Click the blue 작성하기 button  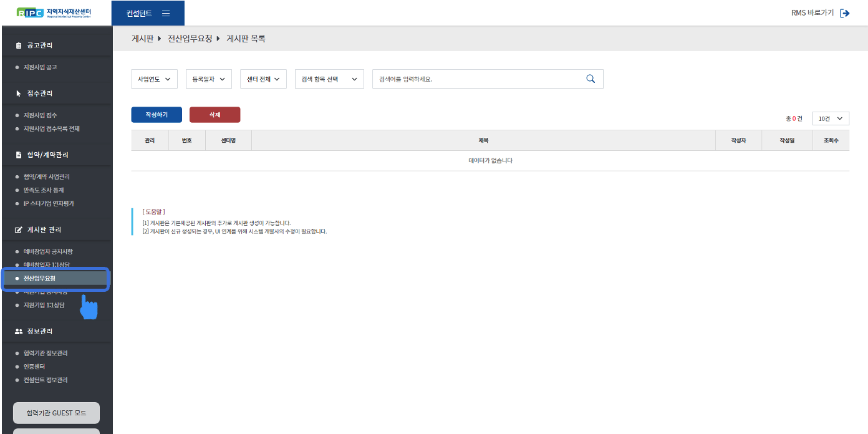(157, 115)
